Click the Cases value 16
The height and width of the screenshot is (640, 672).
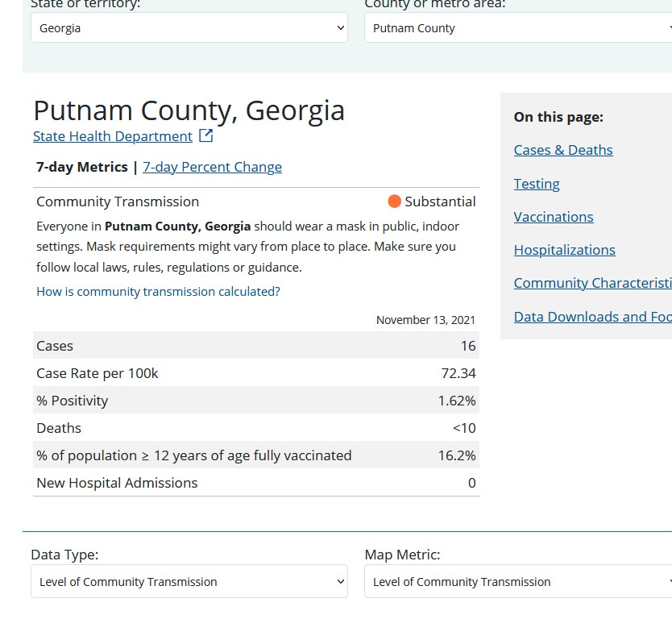468,346
